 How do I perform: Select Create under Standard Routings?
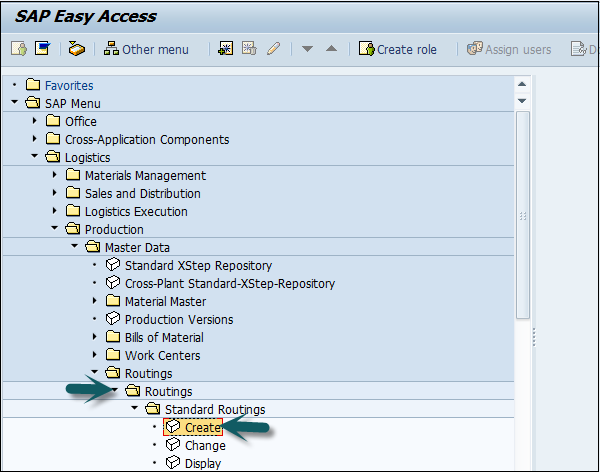point(202,428)
